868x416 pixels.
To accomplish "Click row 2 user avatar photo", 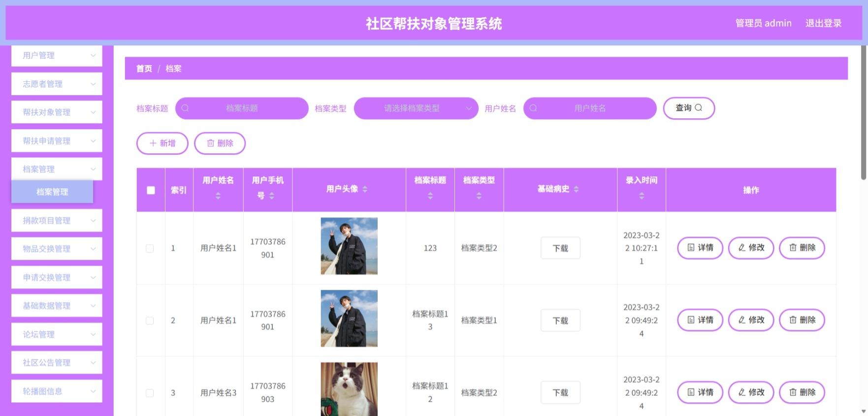I will [349, 318].
